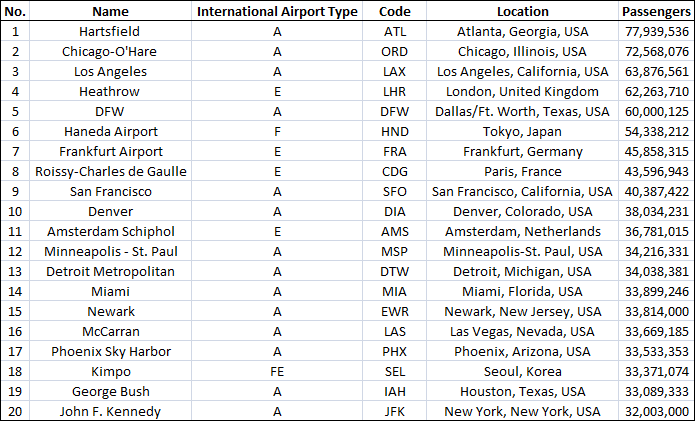
Task: Select the Passengers column header
Action: coord(656,11)
